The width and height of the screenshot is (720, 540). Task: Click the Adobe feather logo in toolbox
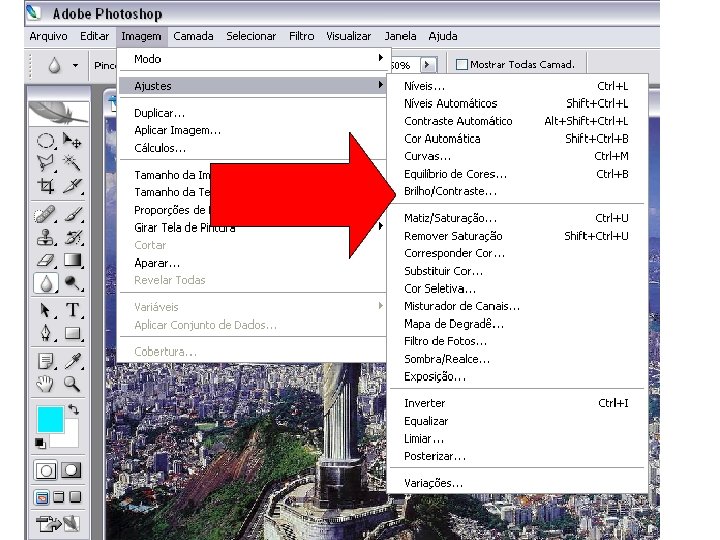click(58, 112)
